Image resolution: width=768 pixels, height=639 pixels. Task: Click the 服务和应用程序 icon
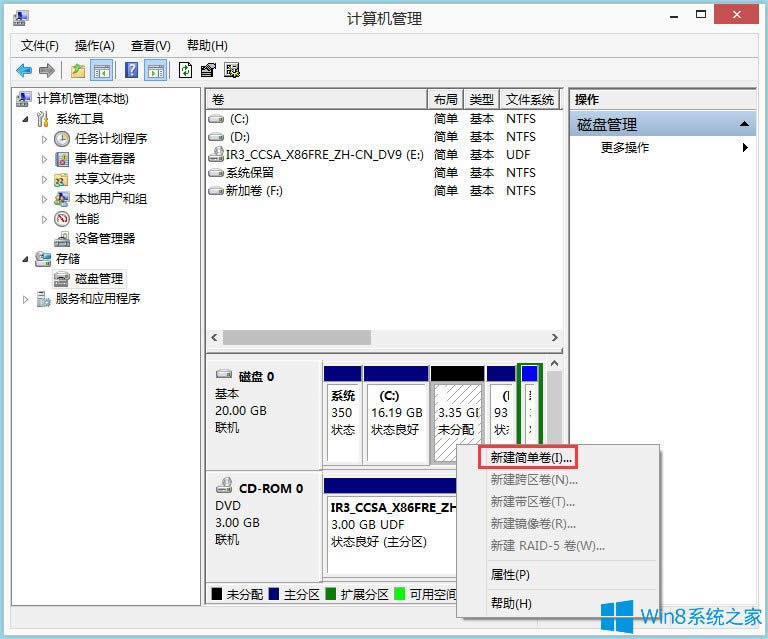coord(43,299)
